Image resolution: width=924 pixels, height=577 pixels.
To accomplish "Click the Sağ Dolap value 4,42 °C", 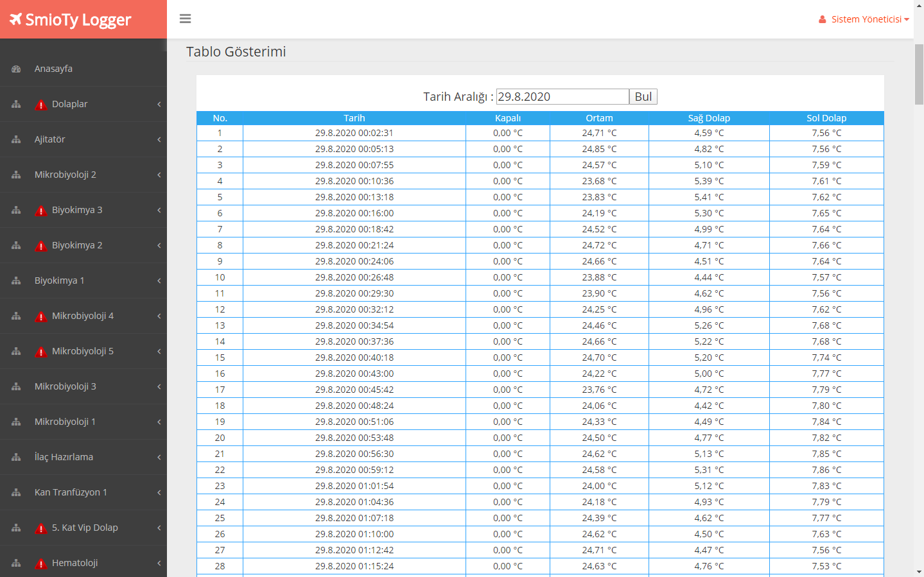I will pos(709,406).
